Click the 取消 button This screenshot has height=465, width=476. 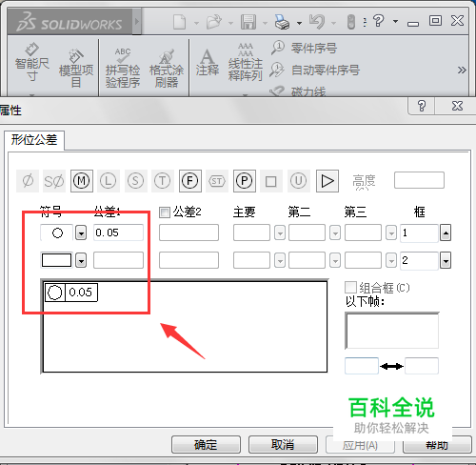(x=283, y=444)
